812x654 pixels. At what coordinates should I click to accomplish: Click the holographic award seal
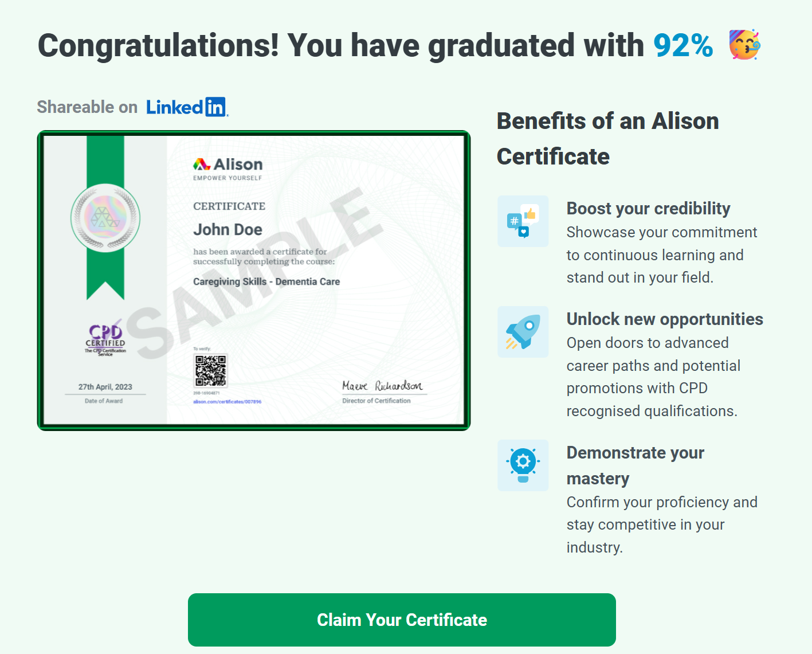click(105, 218)
